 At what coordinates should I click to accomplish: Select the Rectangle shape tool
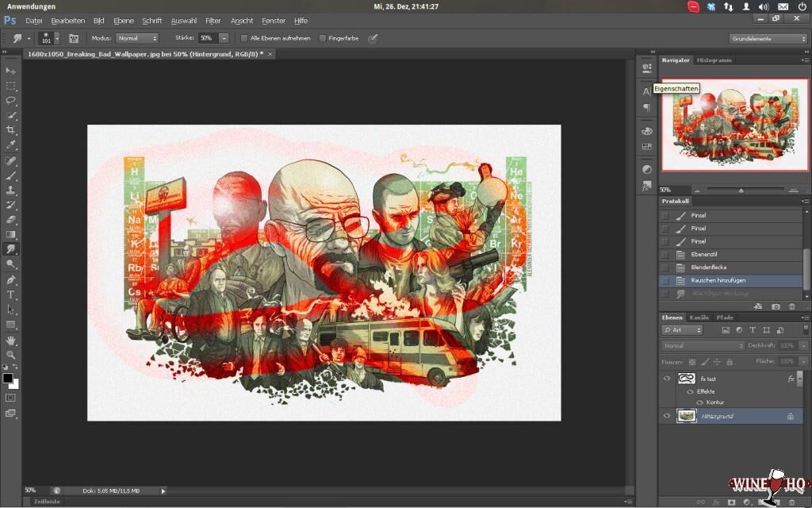(11, 325)
